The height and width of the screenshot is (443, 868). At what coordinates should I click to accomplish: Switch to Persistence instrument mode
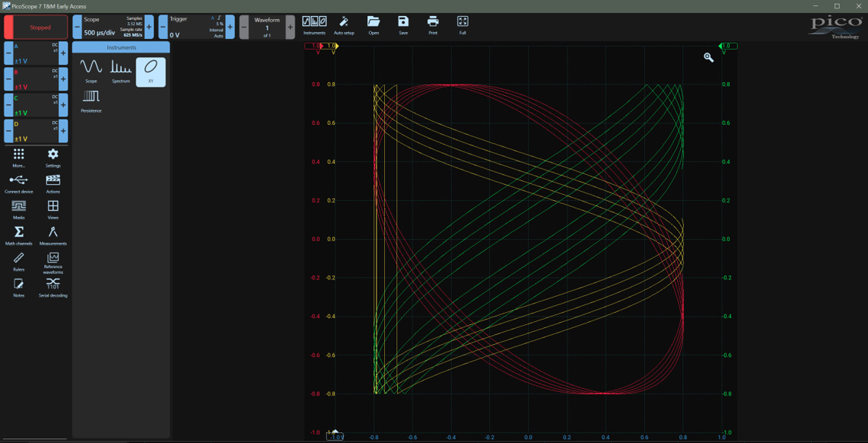tap(91, 100)
